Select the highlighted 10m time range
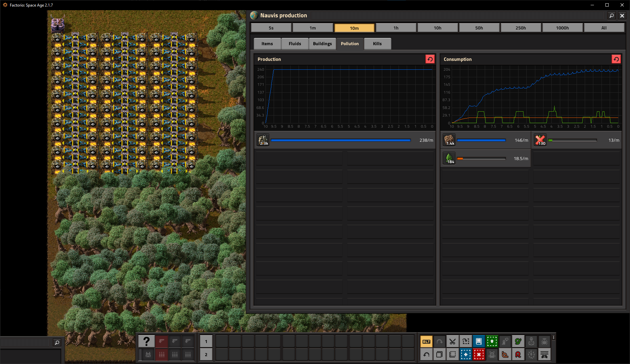 (354, 28)
